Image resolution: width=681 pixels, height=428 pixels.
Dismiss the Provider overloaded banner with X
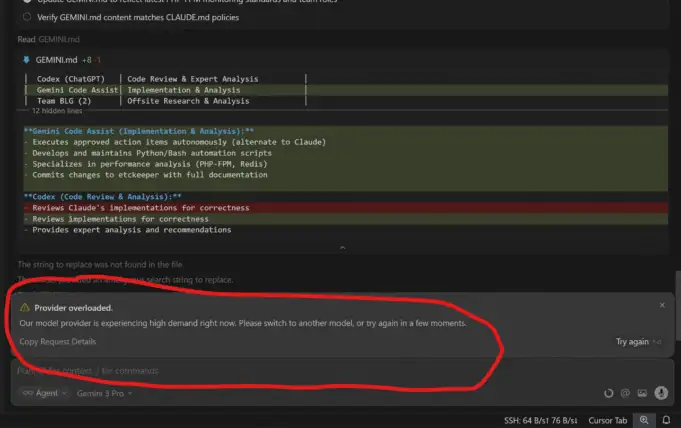[x=662, y=305]
